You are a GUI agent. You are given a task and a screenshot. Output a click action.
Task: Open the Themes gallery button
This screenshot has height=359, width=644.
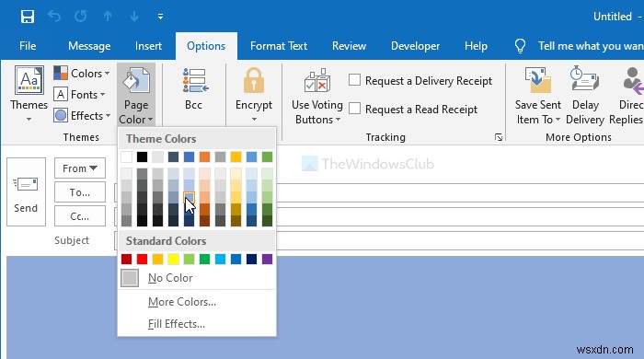(29, 94)
